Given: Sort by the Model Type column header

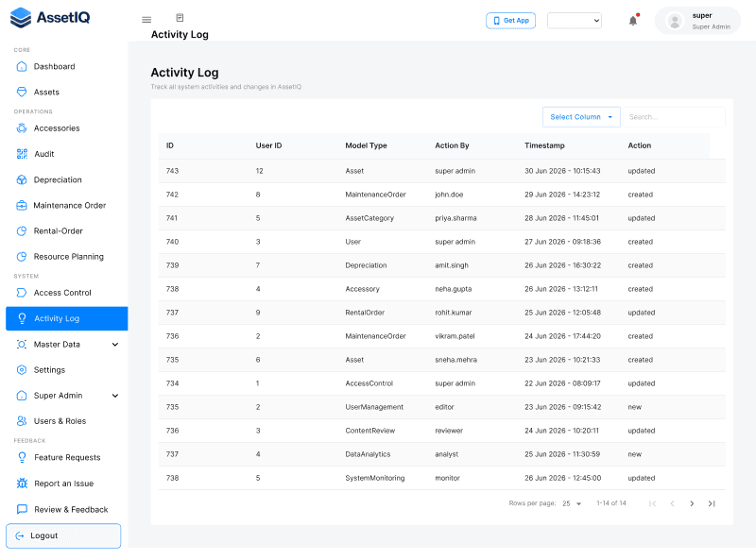Looking at the screenshot, I should pos(366,145).
